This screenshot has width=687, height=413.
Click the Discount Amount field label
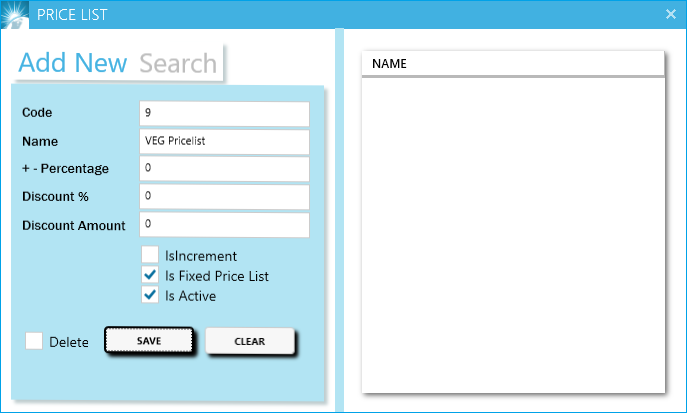point(74,226)
